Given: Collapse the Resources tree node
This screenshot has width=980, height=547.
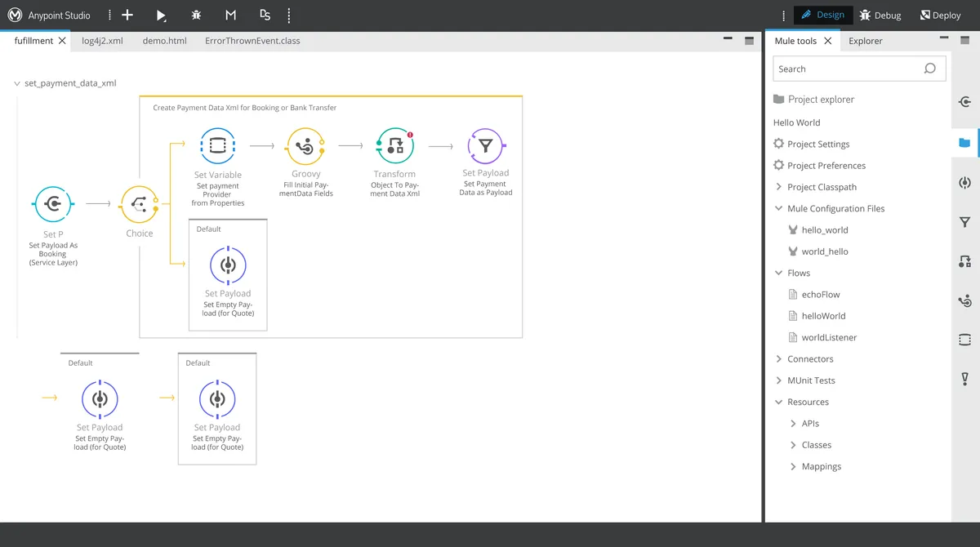Looking at the screenshot, I should point(779,402).
